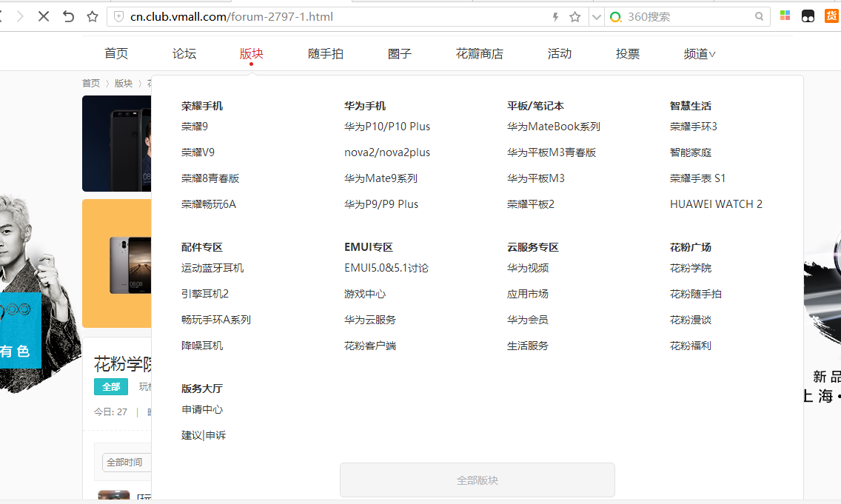
Task: Open the 华为会员 forum link
Action: tap(528, 320)
